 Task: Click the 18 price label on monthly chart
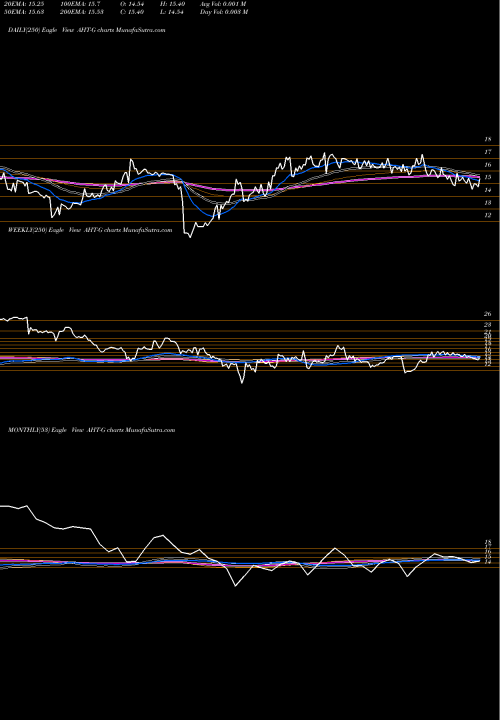tap(488, 542)
